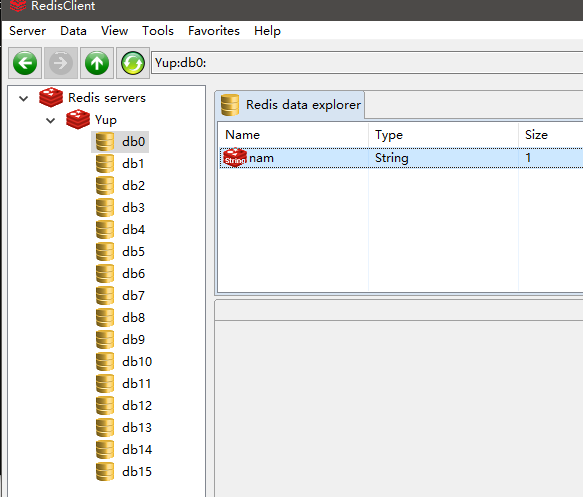Collapse the Yup server node
This screenshot has height=497, width=583.
(x=51, y=120)
